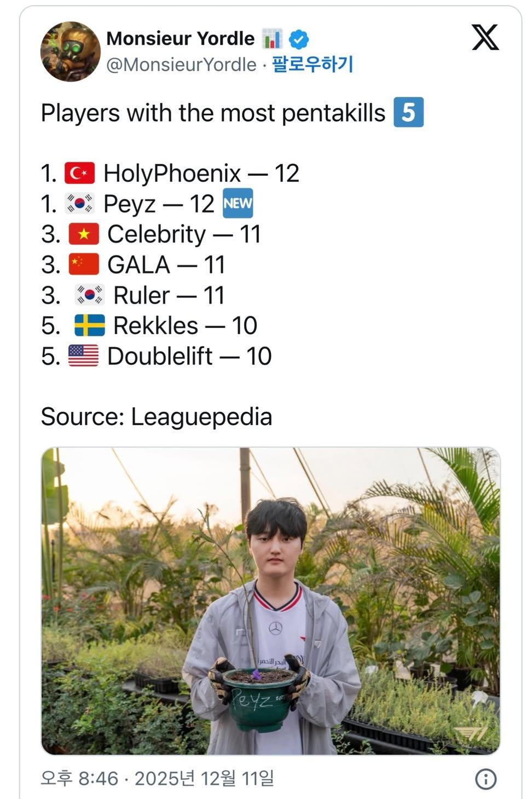
Task: Open the Peyz greenhouse photo
Action: pyautogui.click(x=270, y=600)
